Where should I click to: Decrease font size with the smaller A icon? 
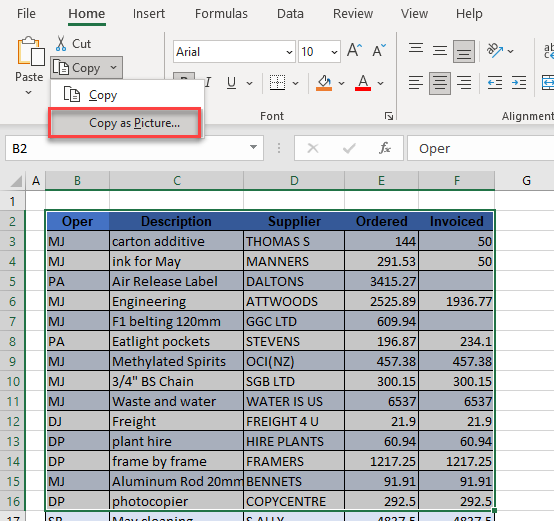pyautogui.click(x=379, y=51)
